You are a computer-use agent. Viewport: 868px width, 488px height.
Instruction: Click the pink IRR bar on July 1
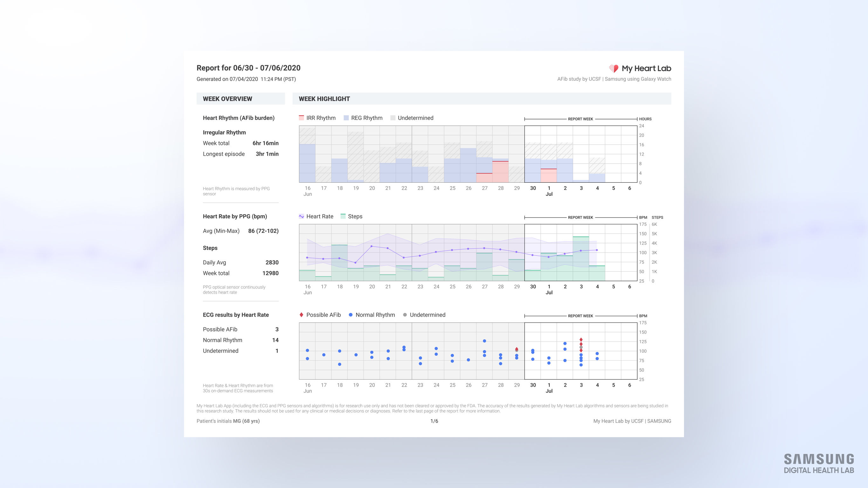click(x=549, y=175)
